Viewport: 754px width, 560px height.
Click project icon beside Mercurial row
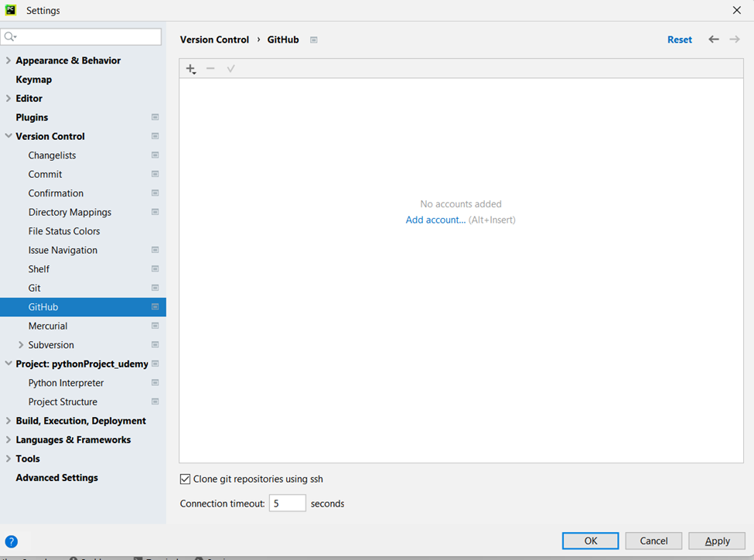tap(155, 326)
